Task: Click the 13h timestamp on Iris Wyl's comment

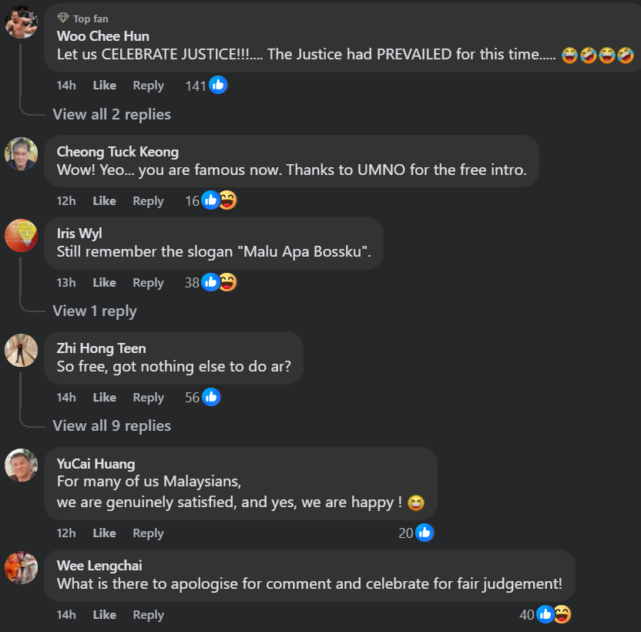Action: point(66,282)
